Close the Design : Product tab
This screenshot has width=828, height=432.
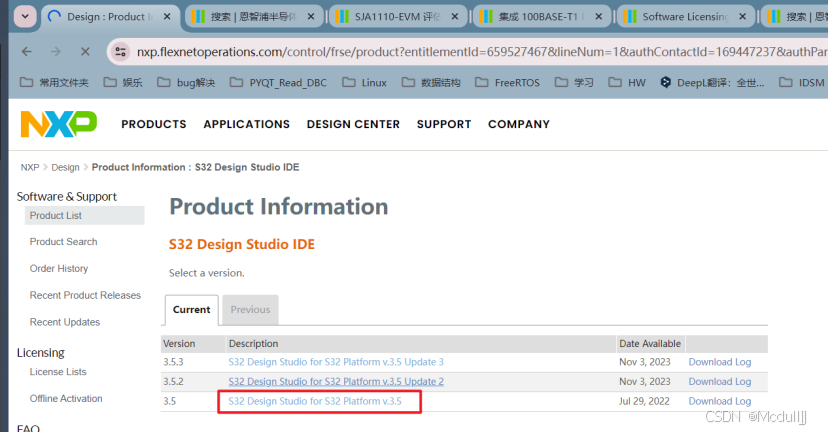point(167,17)
